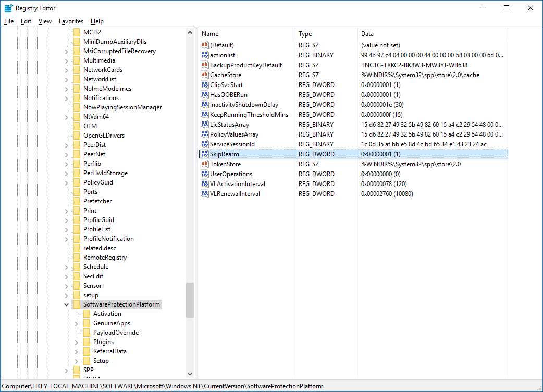Open the Edit menu
The width and height of the screenshot is (543, 392).
26,21
